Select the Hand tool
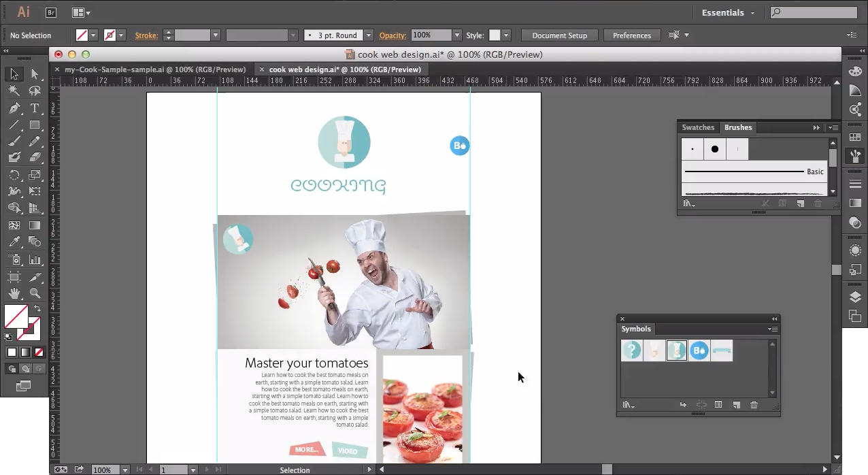 [14, 294]
